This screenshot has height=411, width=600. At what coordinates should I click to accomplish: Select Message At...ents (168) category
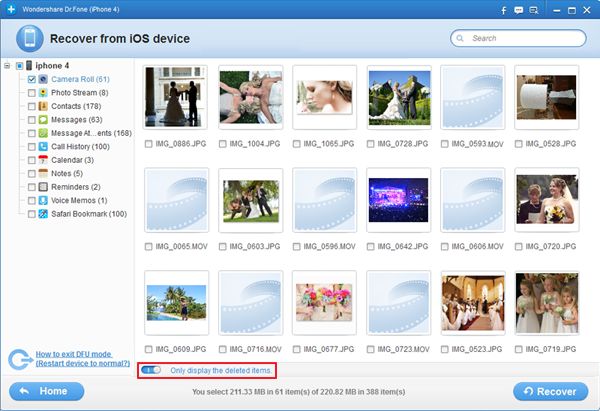click(91, 133)
